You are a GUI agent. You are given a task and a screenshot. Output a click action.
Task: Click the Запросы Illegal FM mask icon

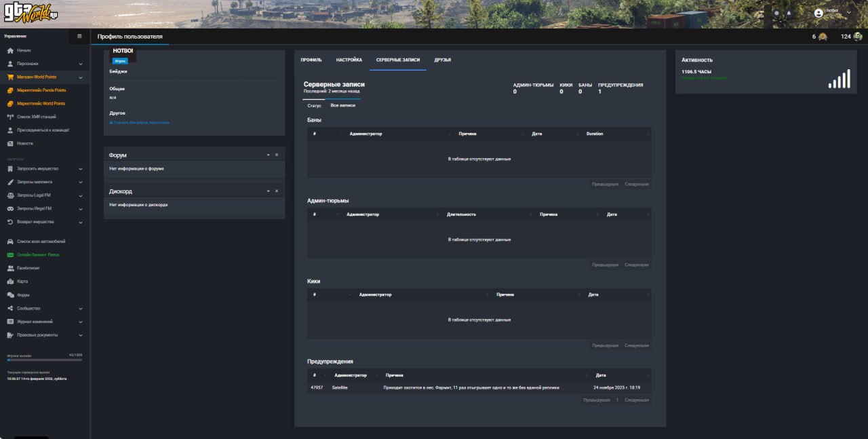point(10,208)
